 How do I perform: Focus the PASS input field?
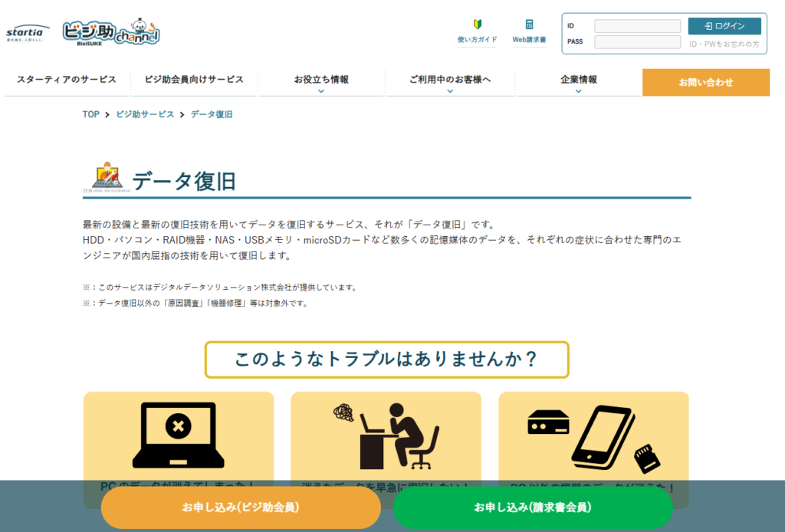point(637,42)
